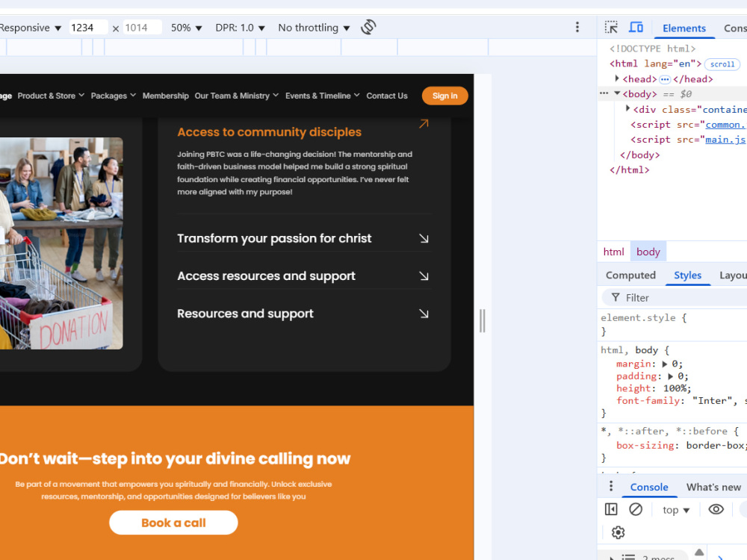Click the arrow beside Resources and support
747x560 pixels.
point(424,314)
